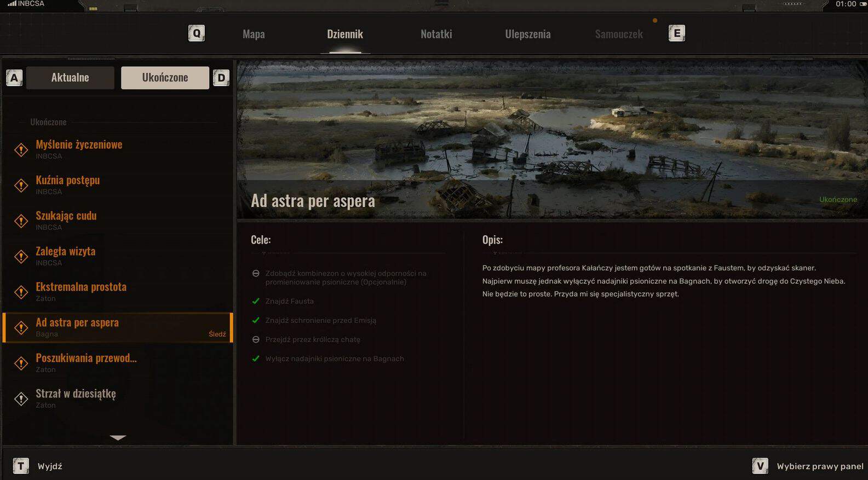Screen dimensions: 868x480
Task: Switch to the Mapa tab
Action: [x=254, y=34]
